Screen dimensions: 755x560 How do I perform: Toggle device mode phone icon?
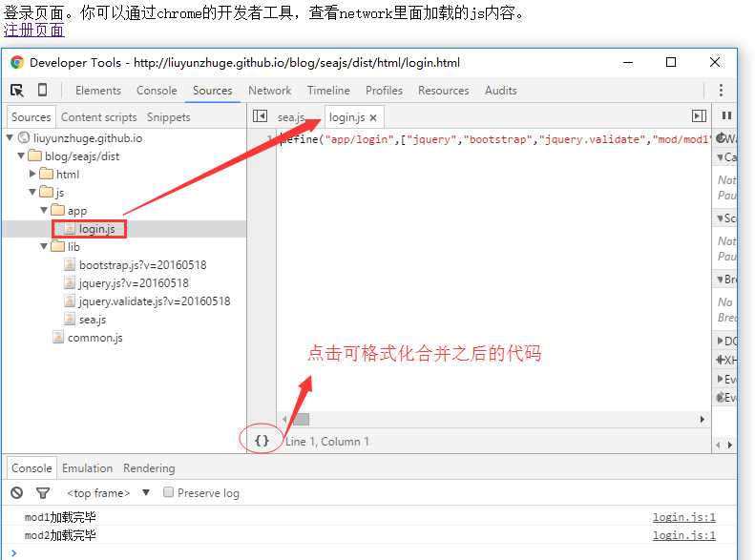coord(42,90)
